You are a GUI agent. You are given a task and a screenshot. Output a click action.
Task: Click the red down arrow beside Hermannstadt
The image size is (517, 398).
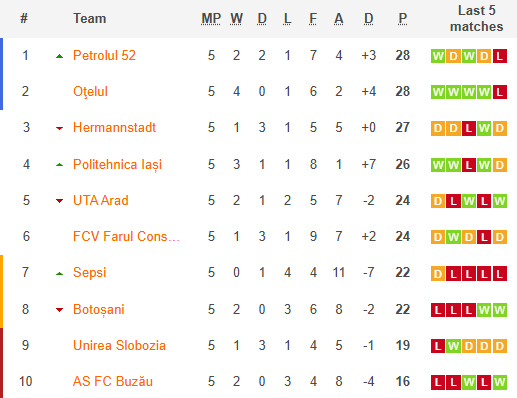point(59,128)
